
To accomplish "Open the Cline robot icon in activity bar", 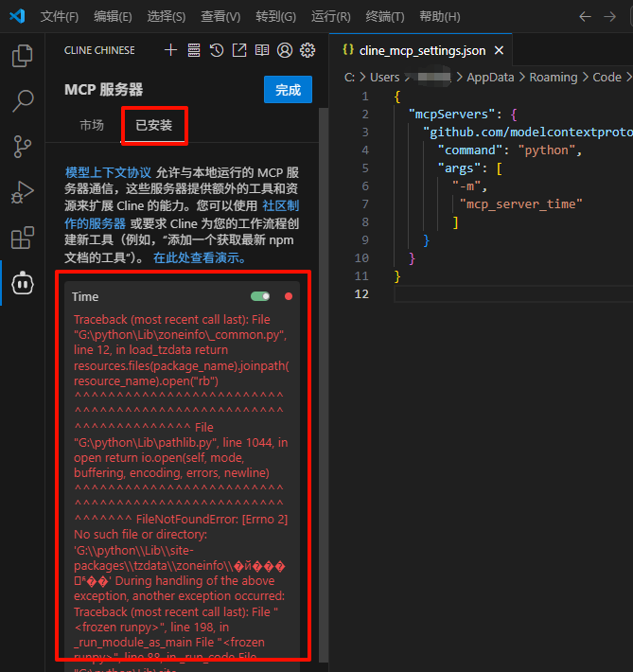I will coord(23,283).
